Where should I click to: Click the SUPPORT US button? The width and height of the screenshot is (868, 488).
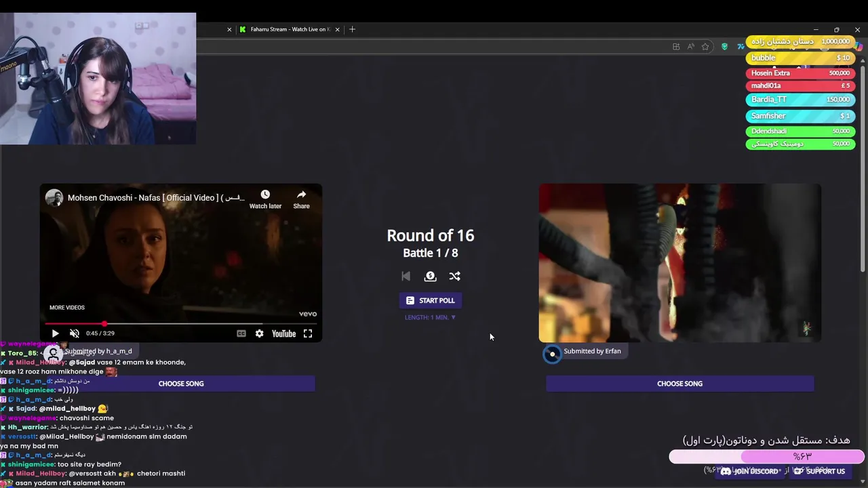pos(819,471)
